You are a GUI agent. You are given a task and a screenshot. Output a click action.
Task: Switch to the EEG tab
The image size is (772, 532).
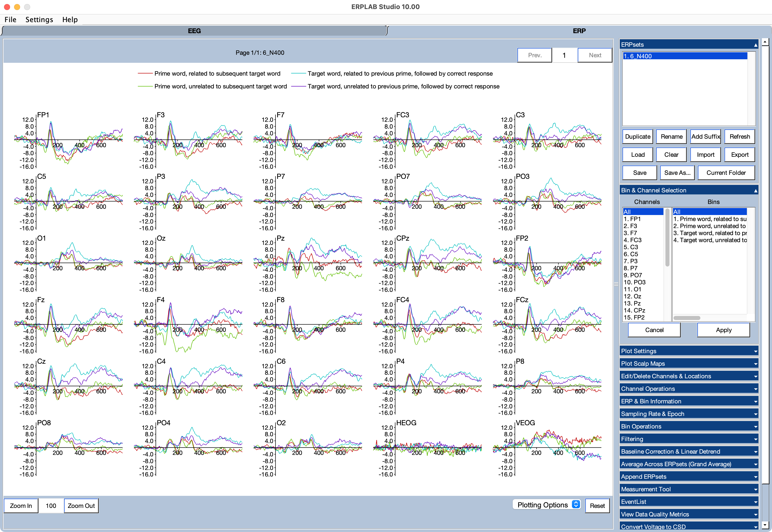coord(194,31)
